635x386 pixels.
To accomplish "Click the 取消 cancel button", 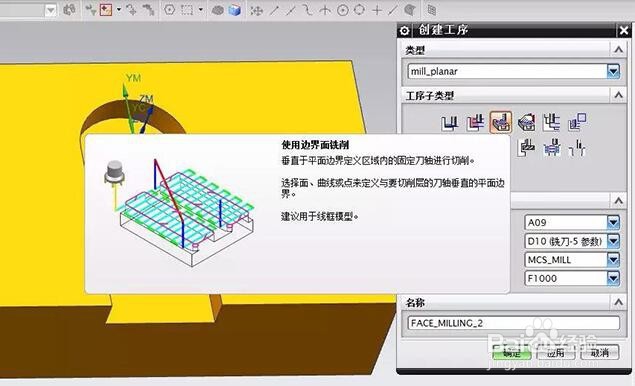I will point(599,352).
